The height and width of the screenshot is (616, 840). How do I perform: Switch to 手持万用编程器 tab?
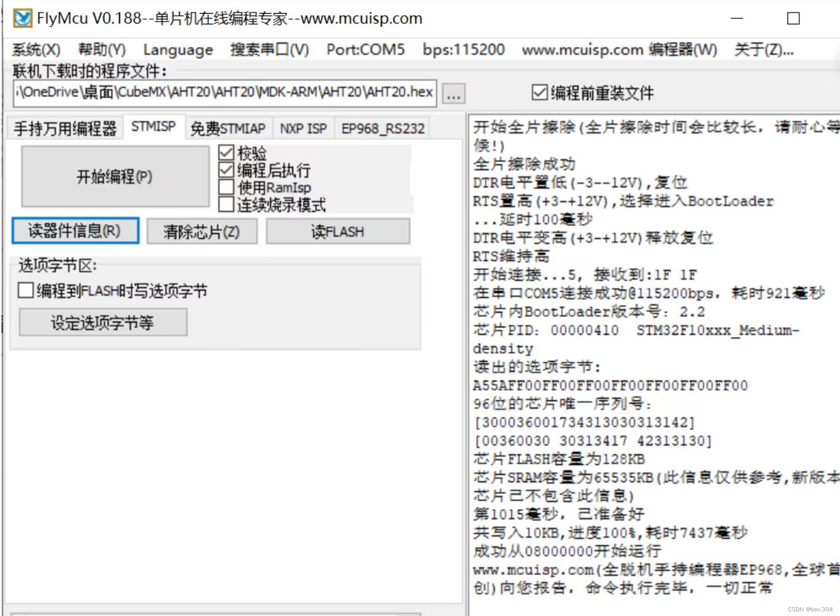(65, 128)
